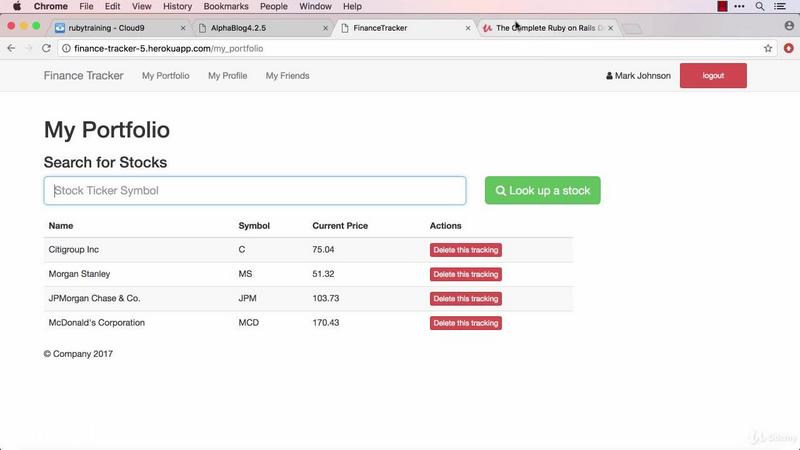Delete the McDonald's Corporation tracking
800x450 pixels.
pyautogui.click(x=465, y=323)
